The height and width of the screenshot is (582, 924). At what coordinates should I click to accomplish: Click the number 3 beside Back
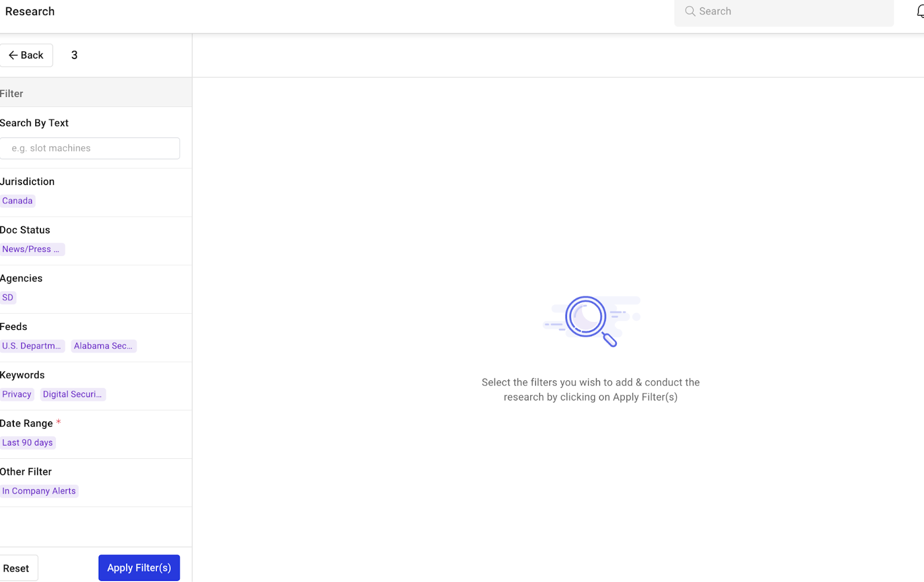(x=74, y=55)
